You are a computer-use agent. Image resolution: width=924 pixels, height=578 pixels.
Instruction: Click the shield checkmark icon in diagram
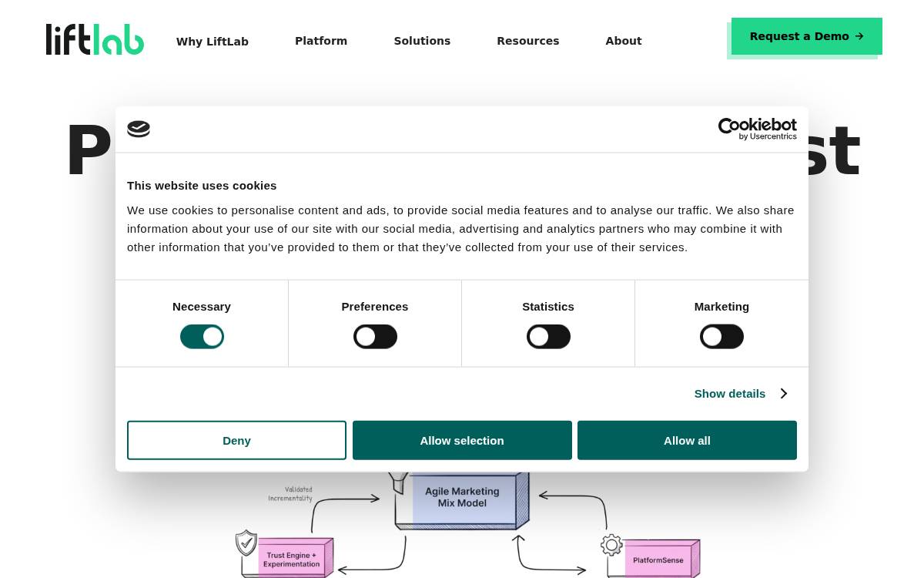pos(246,543)
